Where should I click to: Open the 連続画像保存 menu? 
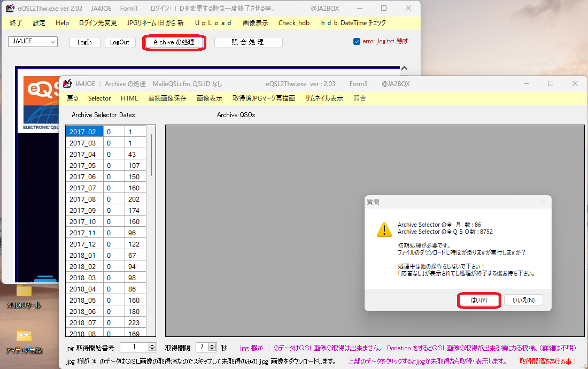click(x=167, y=98)
